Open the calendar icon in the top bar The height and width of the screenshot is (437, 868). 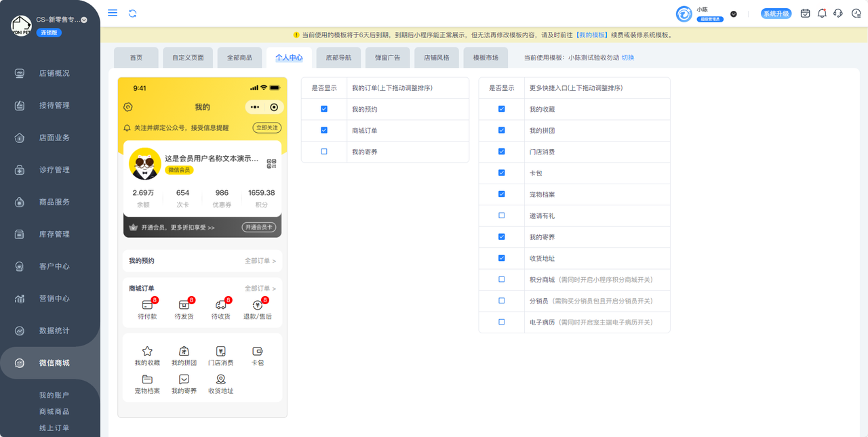(x=805, y=13)
